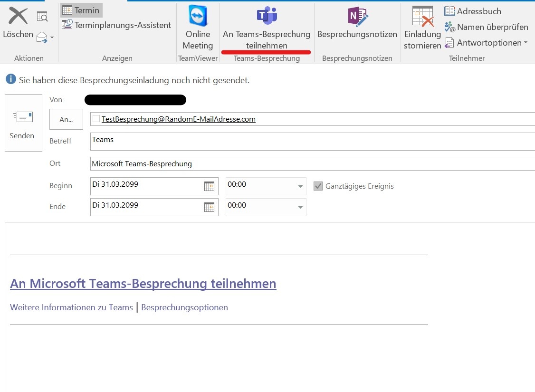Switch to Terminplanungs-Assistent view
This screenshot has height=392, width=535.
(116, 25)
